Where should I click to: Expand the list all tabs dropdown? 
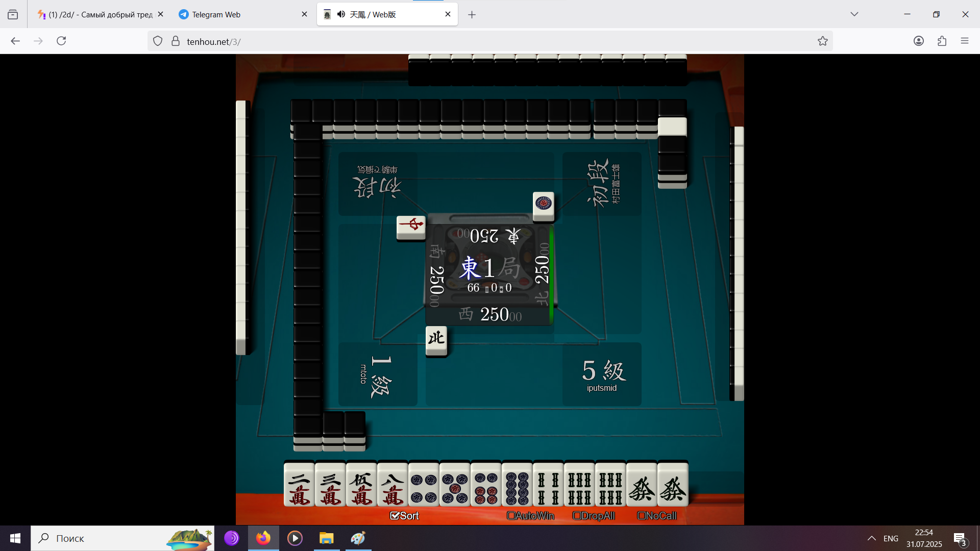854,14
